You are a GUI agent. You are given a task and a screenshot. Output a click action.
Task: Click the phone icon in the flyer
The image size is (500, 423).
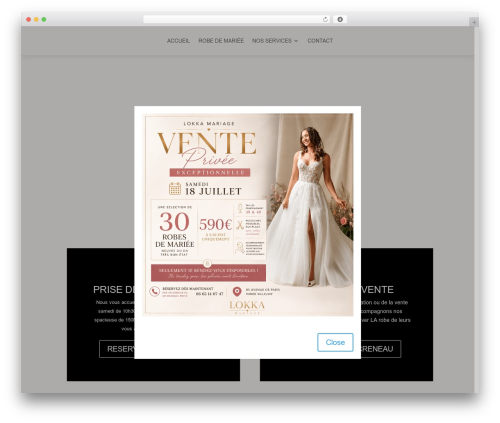pos(154,292)
